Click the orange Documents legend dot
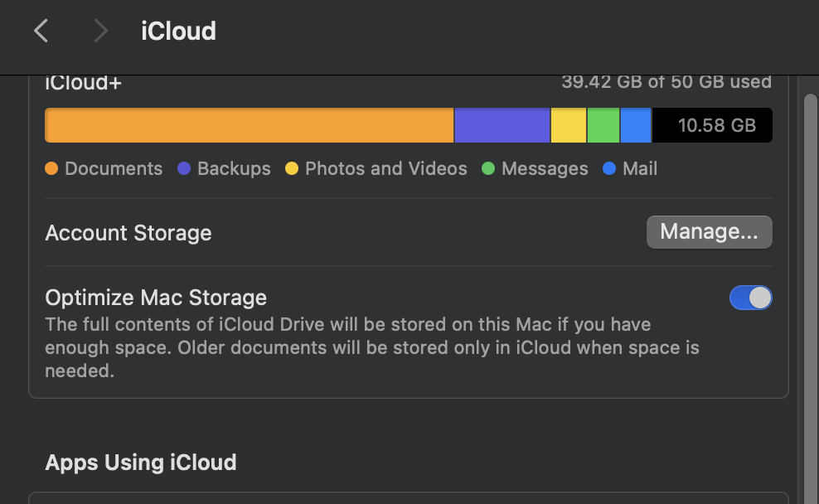Viewport: 819px width, 504px height. (51, 168)
